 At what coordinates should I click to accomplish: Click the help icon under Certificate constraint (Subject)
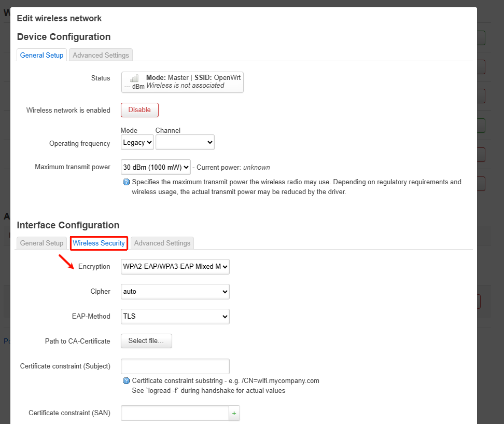(x=125, y=380)
